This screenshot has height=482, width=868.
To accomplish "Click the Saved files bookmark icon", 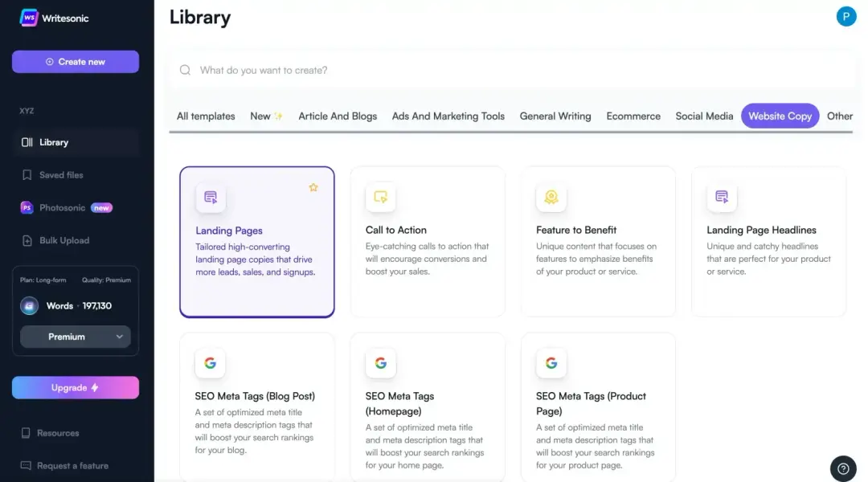I will 27,175.
